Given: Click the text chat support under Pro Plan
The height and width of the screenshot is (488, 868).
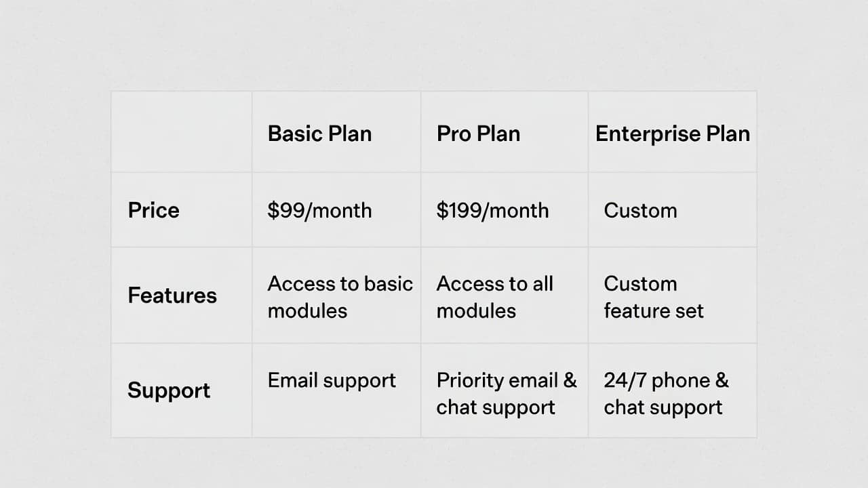Looking at the screenshot, I should (x=496, y=407).
